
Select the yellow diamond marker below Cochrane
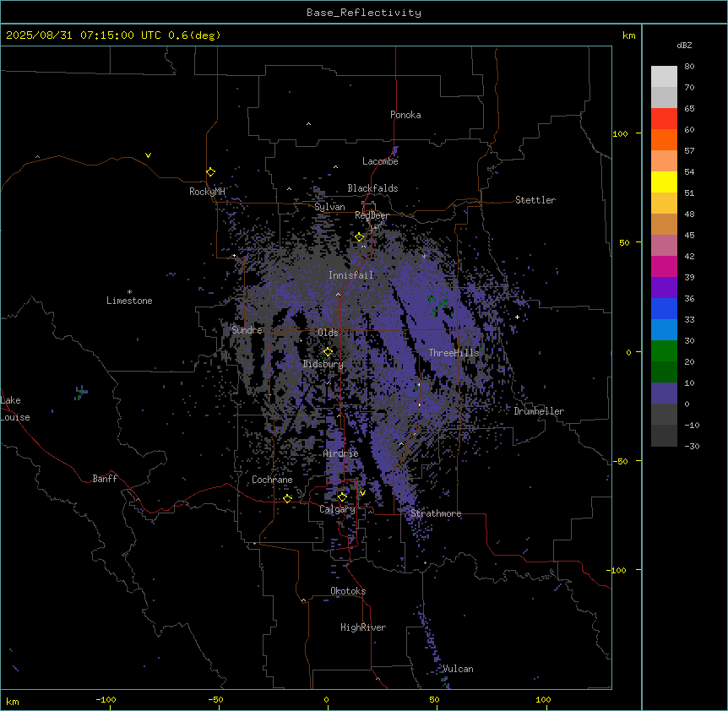tap(287, 499)
